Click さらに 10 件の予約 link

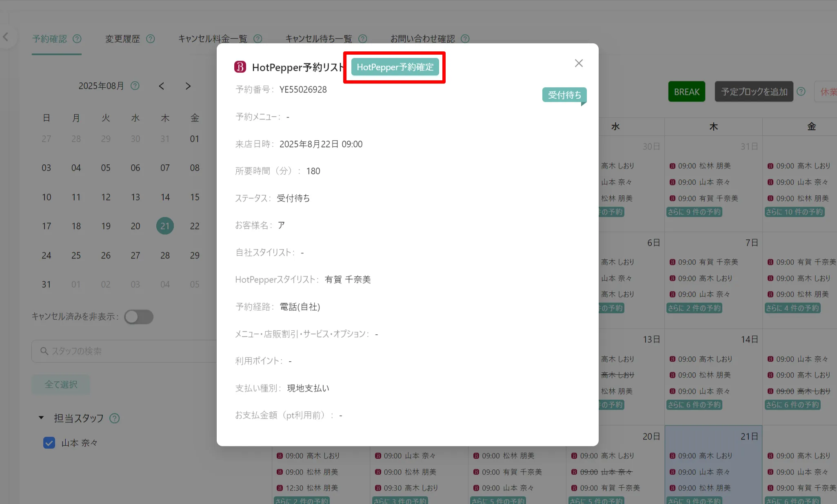coord(794,212)
